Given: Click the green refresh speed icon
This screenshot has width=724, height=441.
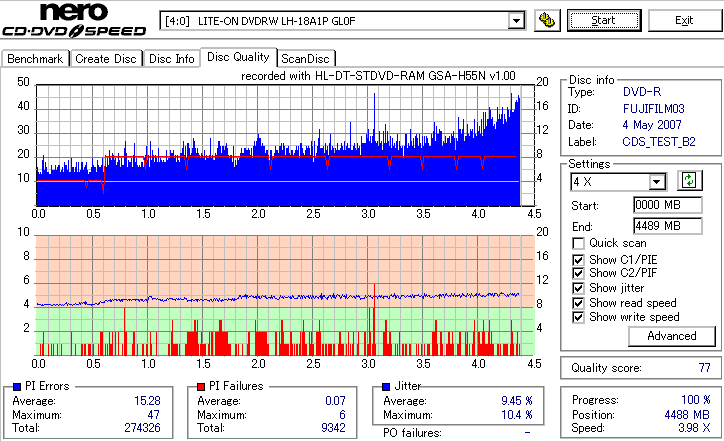Looking at the screenshot, I should click(689, 180).
